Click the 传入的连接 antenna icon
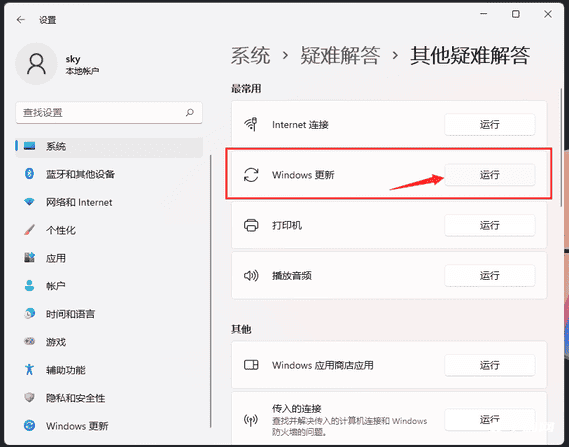 click(251, 420)
